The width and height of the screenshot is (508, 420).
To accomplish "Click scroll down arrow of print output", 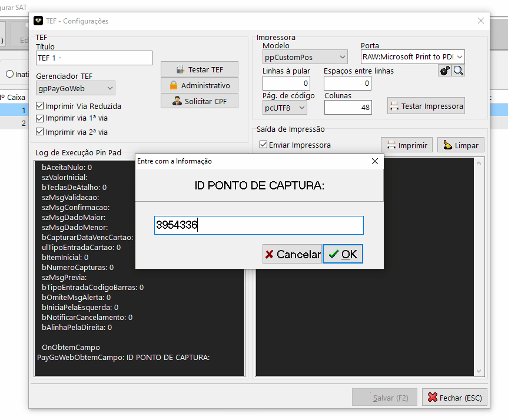I will [x=479, y=371].
